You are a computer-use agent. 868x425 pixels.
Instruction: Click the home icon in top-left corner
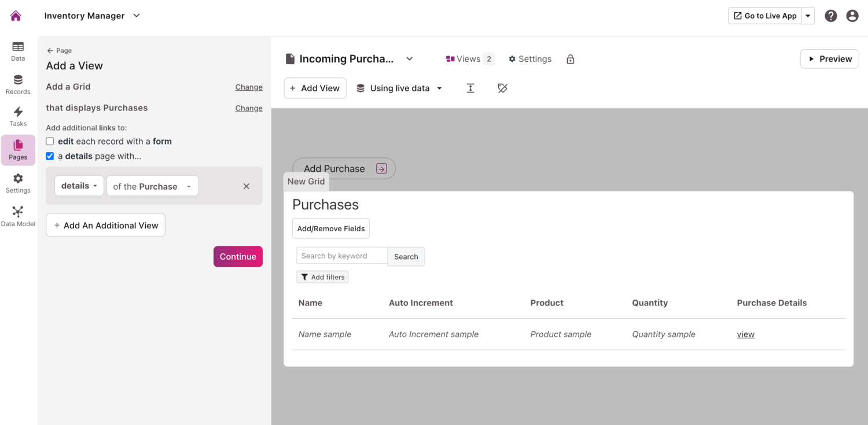pyautogui.click(x=15, y=15)
